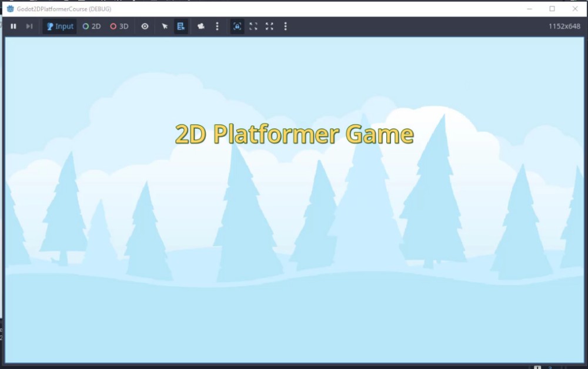Click the 1152x648 resolution label
588x369 pixels.
point(564,26)
